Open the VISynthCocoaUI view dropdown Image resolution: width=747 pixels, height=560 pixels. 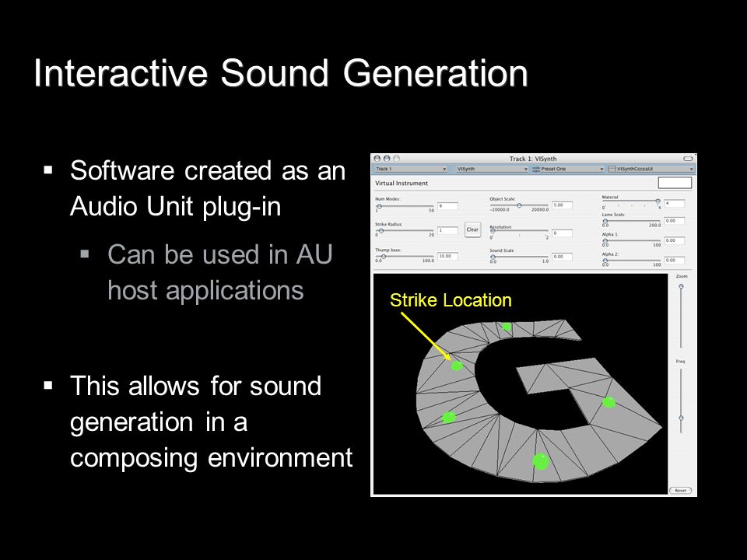click(651, 169)
